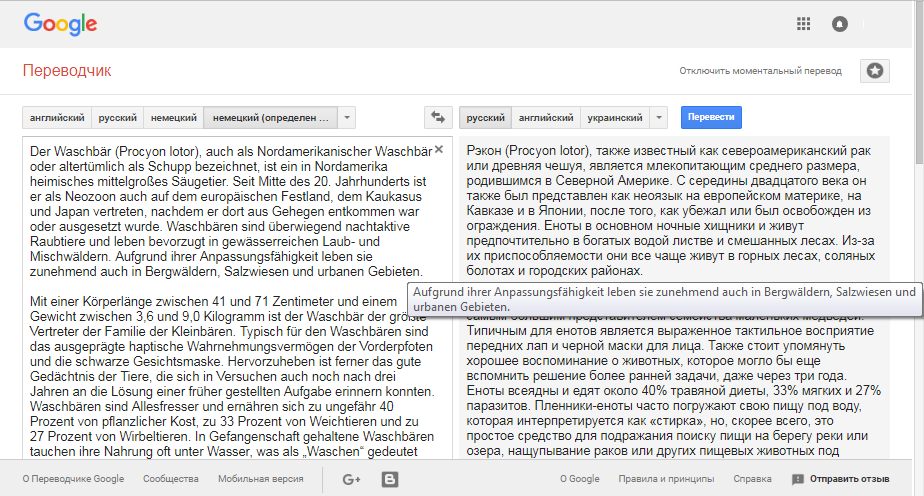Click the Russian translation text 'Рэкон (Procyon lotor)'
This screenshot has height=496, width=924.
[527, 151]
